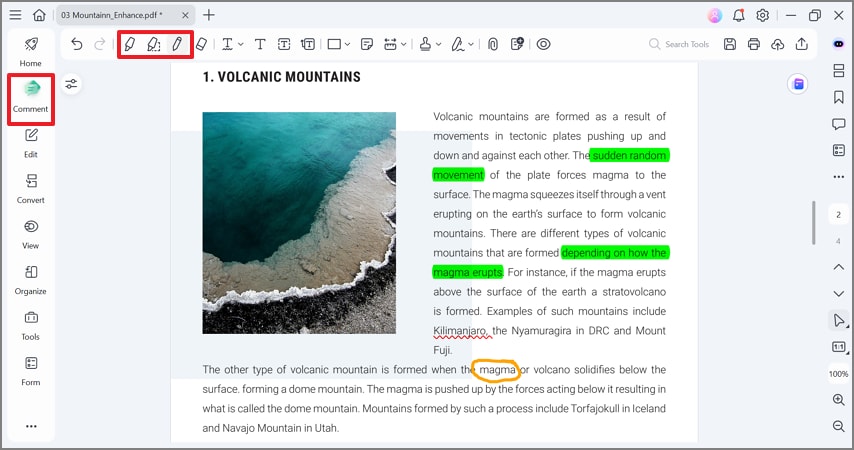This screenshot has width=854, height=450.
Task: Zoom in with magnifier plus
Action: (x=839, y=399)
